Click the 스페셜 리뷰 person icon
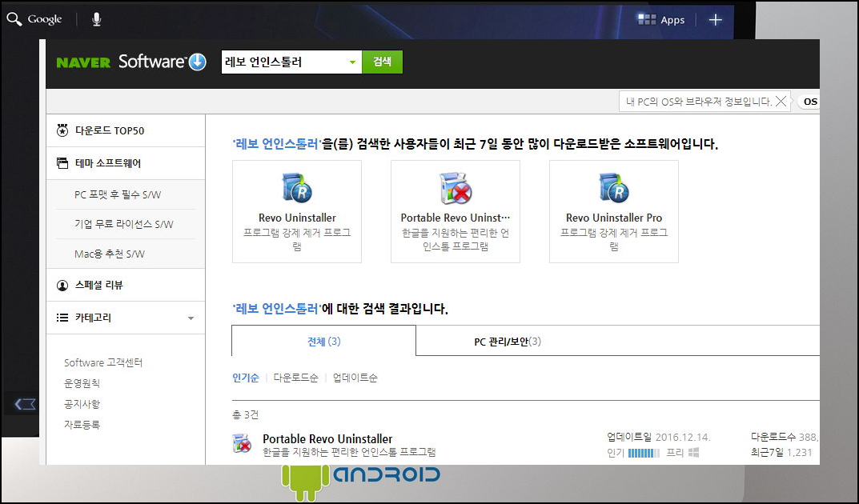This screenshot has height=504, width=859. pyautogui.click(x=62, y=285)
